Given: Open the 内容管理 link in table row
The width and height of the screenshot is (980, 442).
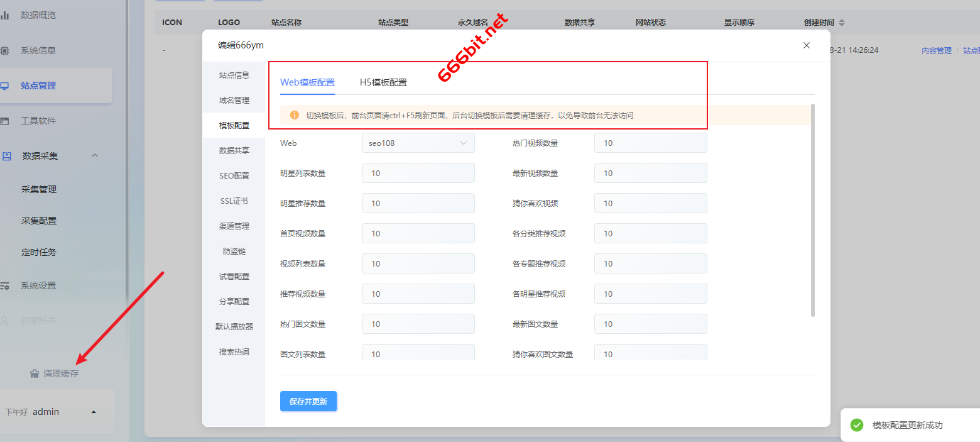Looking at the screenshot, I should click(936, 51).
